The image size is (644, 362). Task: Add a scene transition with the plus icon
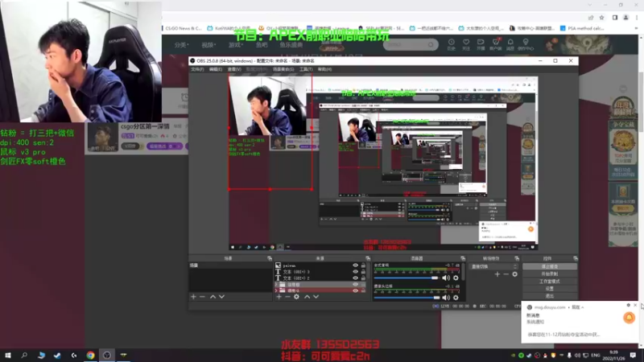point(497,274)
